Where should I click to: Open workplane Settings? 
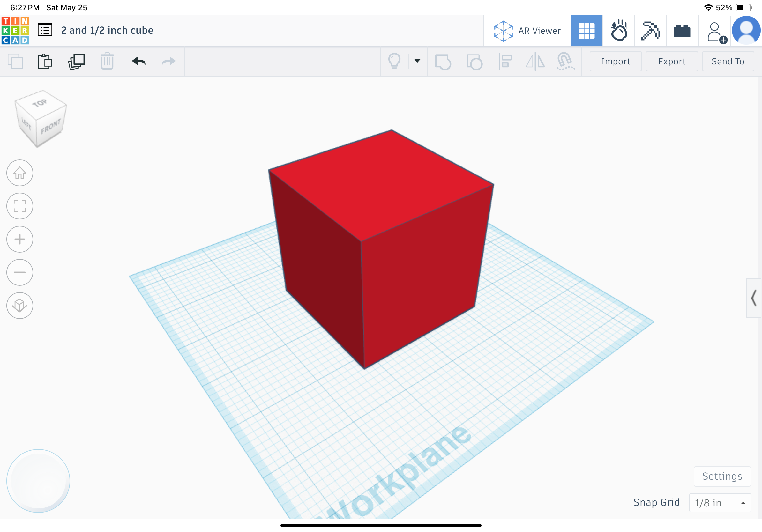(722, 476)
